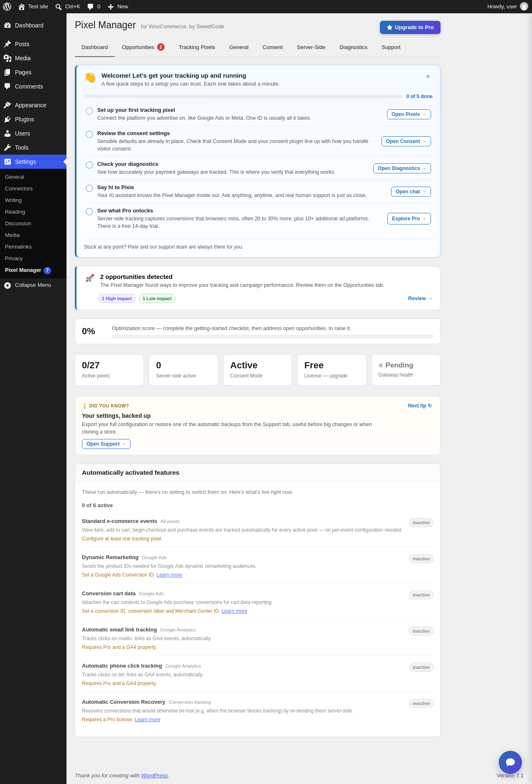The width and height of the screenshot is (532, 784).
Task: Follow the WordPress footer link
Action: (155, 776)
